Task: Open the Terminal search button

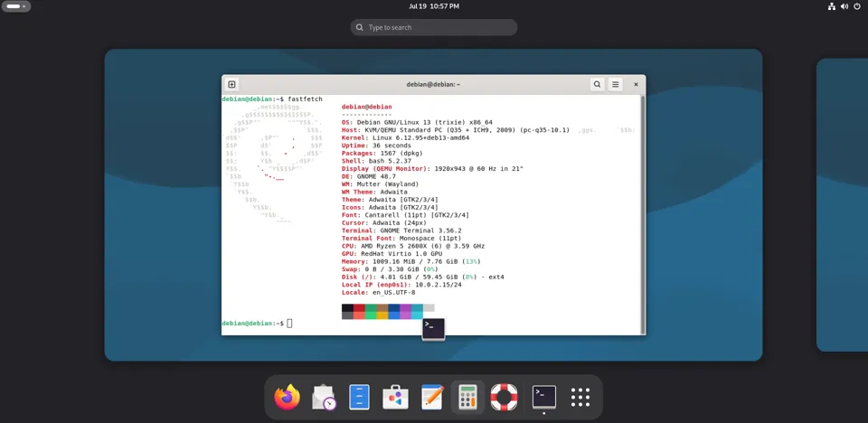Action: pos(597,84)
